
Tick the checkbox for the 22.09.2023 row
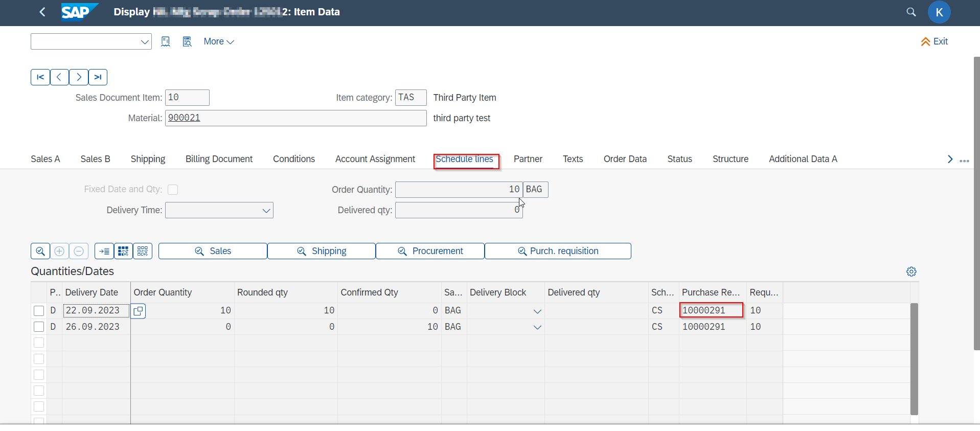pyautogui.click(x=39, y=310)
